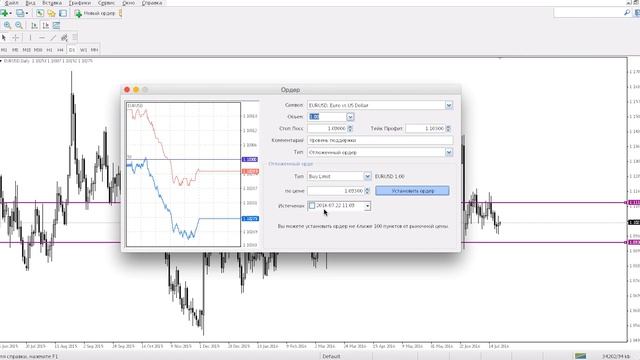
Task: Click the zoom out magnifier icon
Action: pyautogui.click(x=19, y=25)
